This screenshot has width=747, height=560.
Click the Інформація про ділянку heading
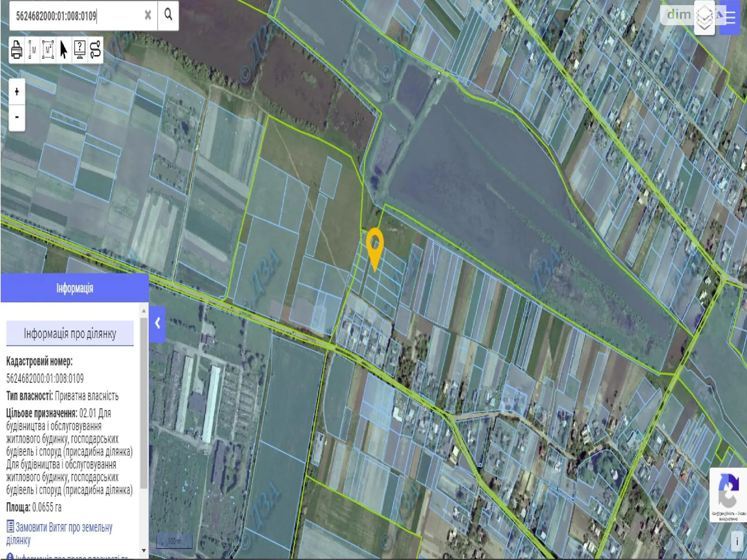coord(70,334)
